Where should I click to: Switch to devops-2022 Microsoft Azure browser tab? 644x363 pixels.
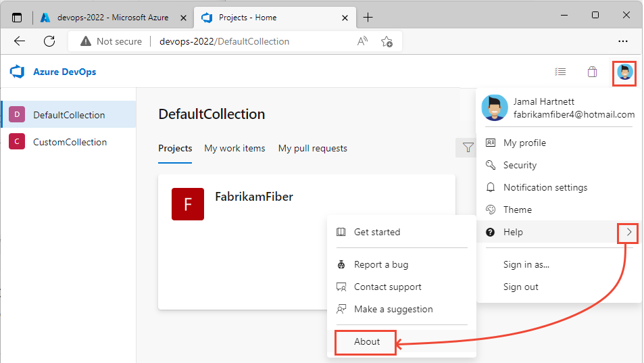click(113, 18)
